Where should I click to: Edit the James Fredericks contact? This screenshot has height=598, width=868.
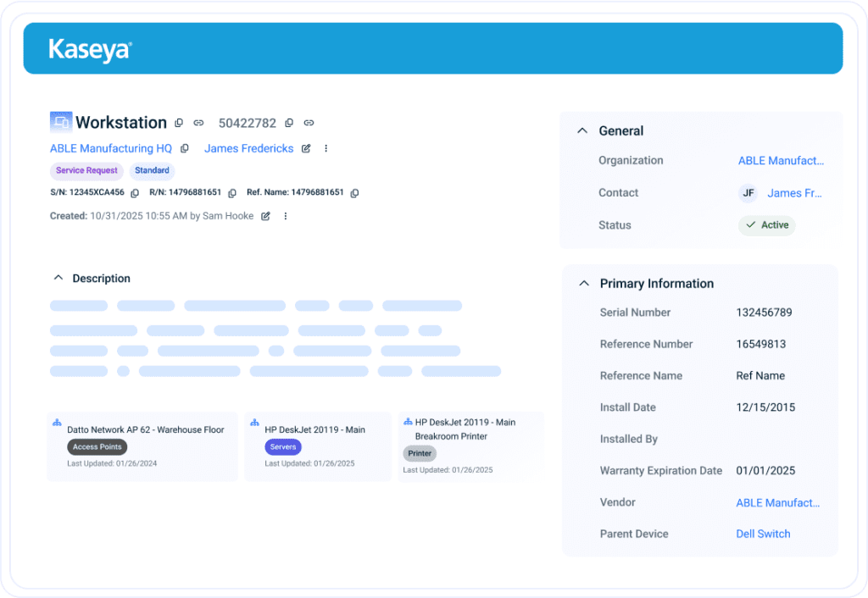pos(306,149)
